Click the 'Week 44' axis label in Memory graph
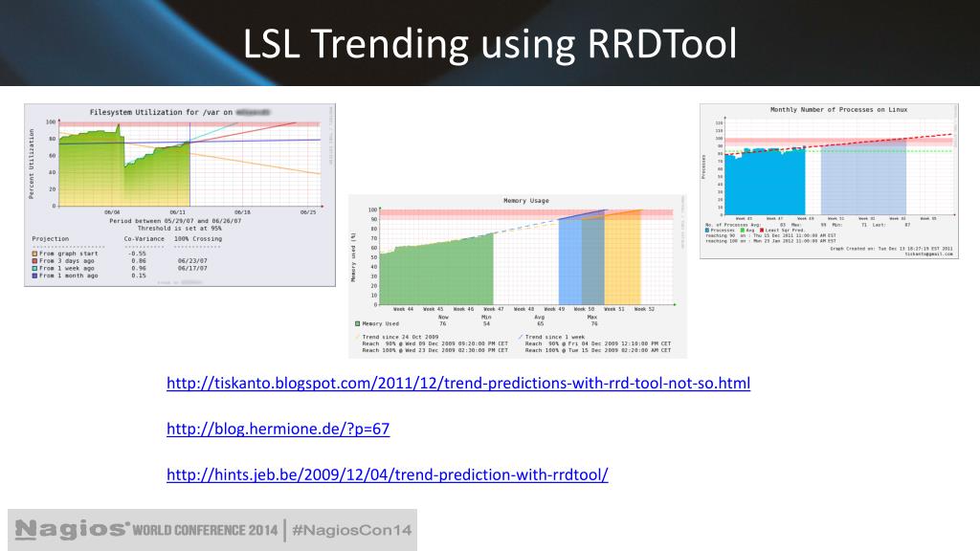980x551 pixels. click(x=403, y=309)
